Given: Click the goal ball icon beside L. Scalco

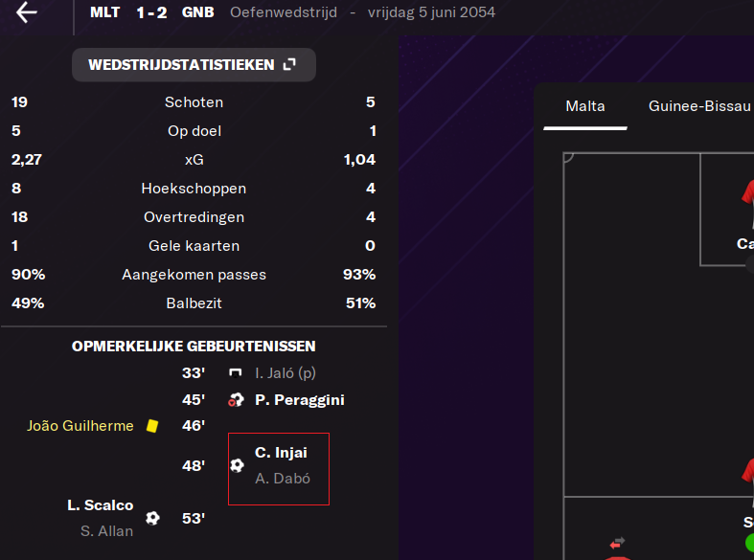Looking at the screenshot, I should point(152,518).
